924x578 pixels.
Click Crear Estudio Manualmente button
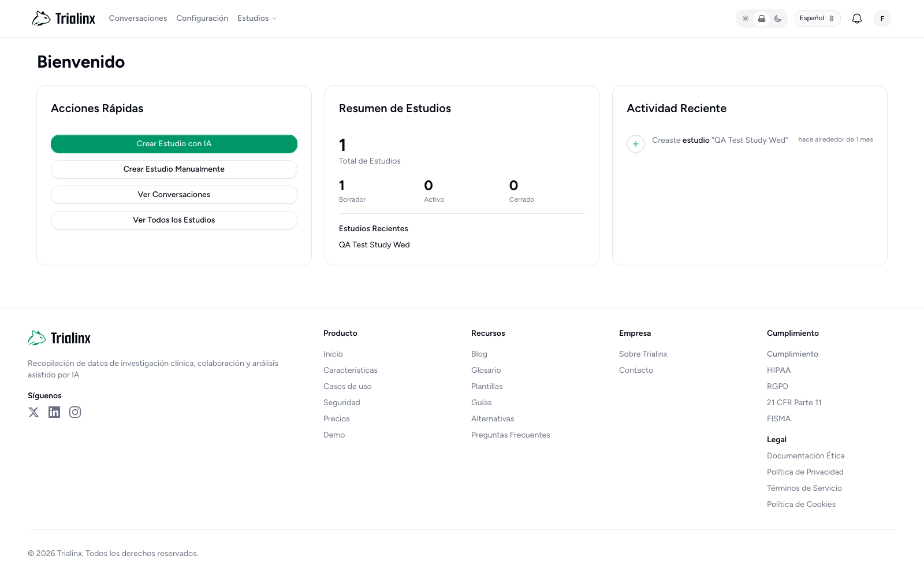pos(174,169)
